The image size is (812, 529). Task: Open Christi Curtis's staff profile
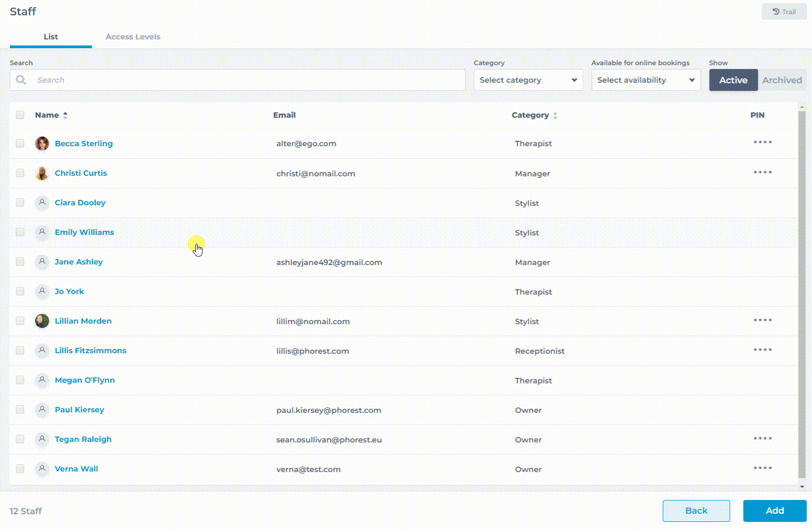[81, 173]
